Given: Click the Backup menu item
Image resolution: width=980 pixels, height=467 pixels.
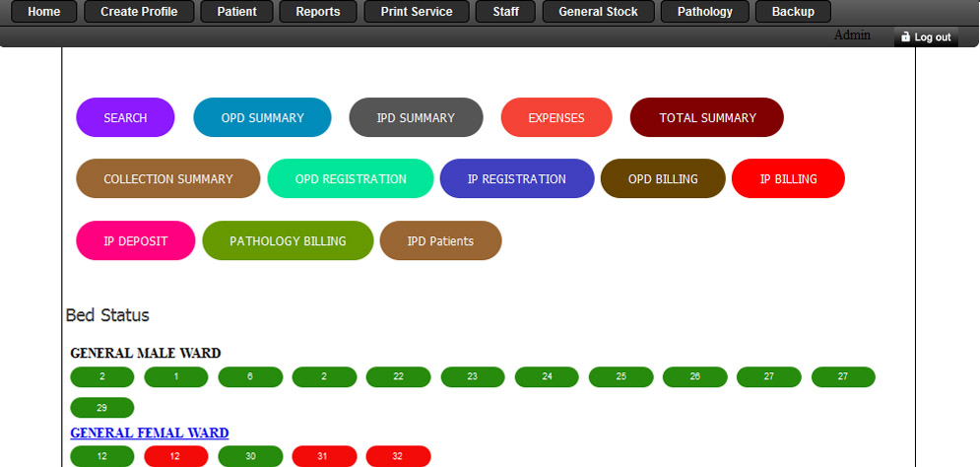Looking at the screenshot, I should [x=792, y=12].
